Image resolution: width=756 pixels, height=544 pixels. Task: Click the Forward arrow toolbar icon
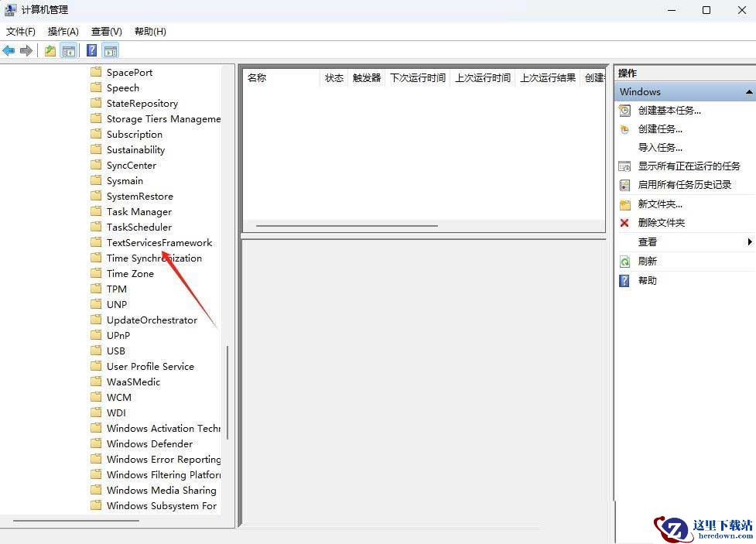tap(26, 50)
